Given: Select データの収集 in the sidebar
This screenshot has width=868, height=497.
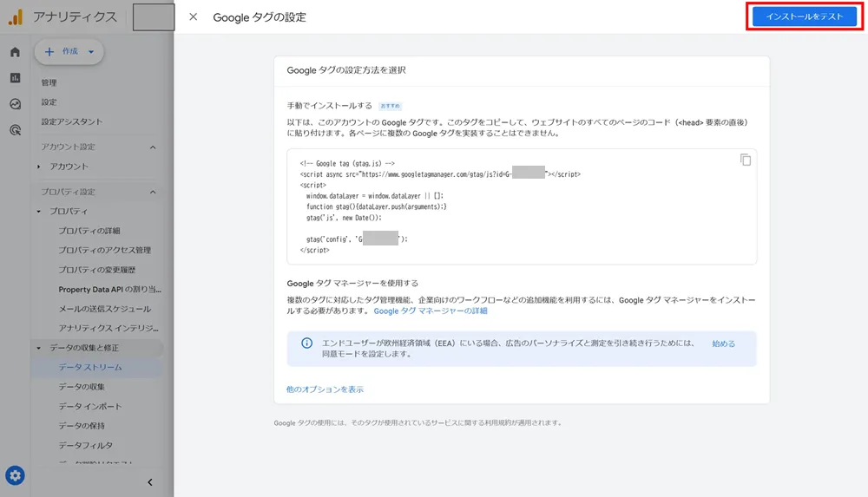Looking at the screenshot, I should [x=82, y=387].
